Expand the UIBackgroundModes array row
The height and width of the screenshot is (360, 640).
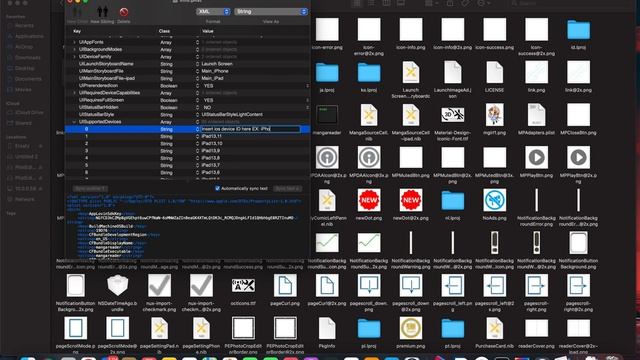(74, 49)
